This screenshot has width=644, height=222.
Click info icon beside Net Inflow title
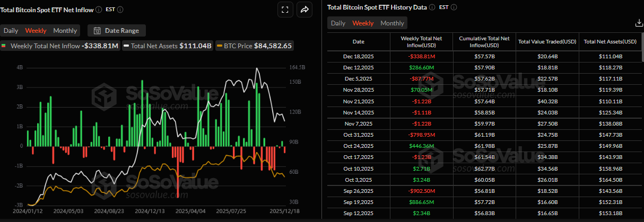coord(99,10)
